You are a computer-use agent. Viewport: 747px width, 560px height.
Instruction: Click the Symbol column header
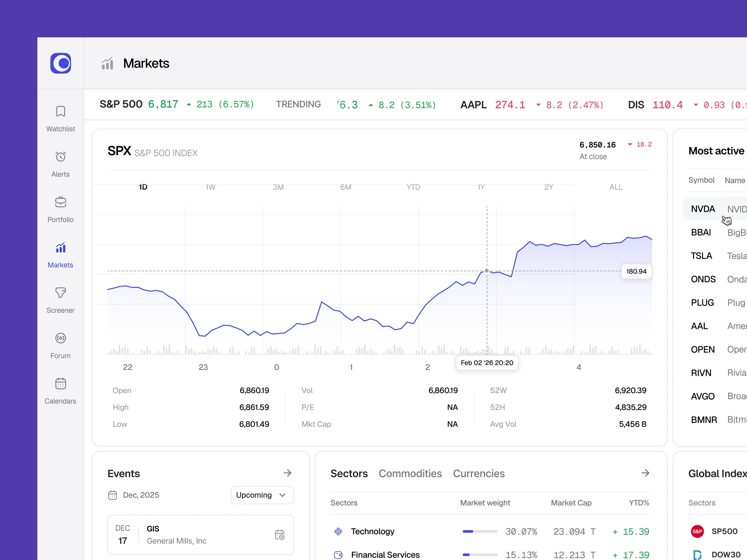click(701, 180)
